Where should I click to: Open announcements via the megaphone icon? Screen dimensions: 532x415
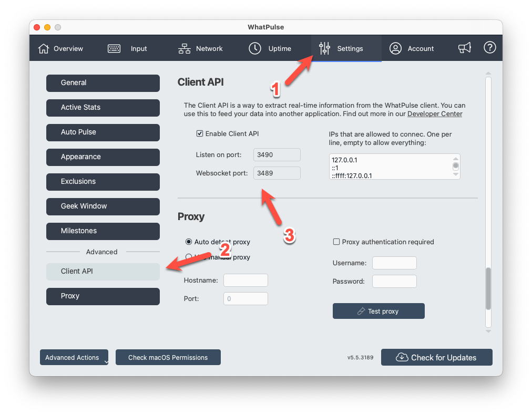tap(465, 48)
